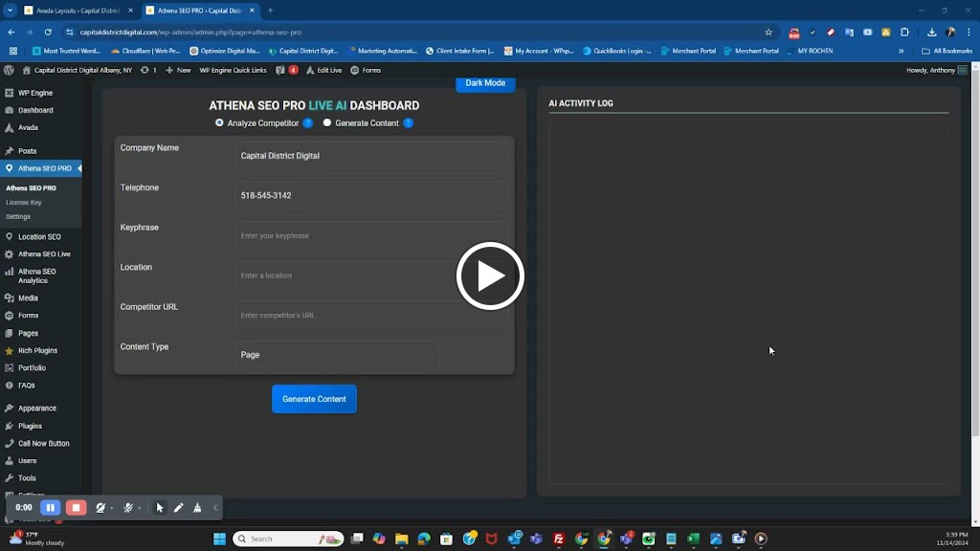Show more bookmarks with the double chevron

[x=902, y=51]
